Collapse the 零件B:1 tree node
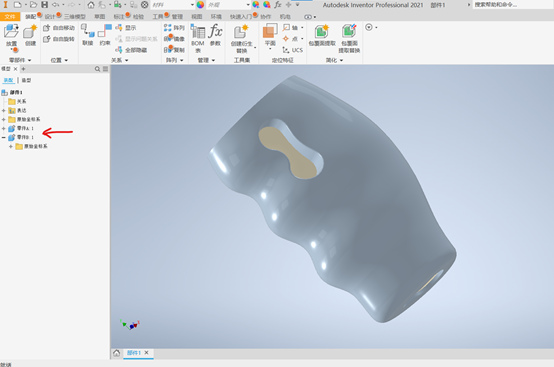This screenshot has width=554, height=367. click(x=4, y=137)
